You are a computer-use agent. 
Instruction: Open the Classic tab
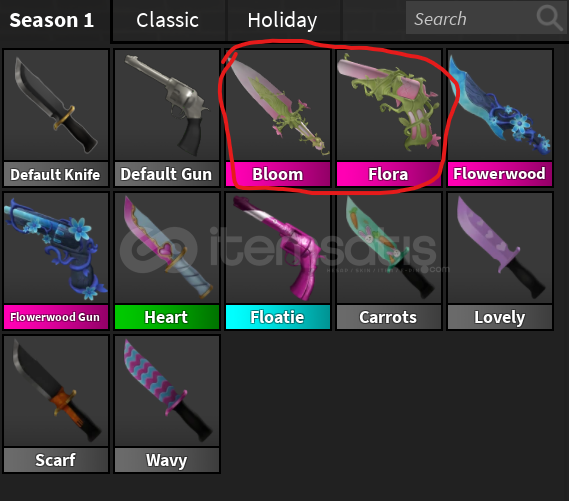point(168,20)
